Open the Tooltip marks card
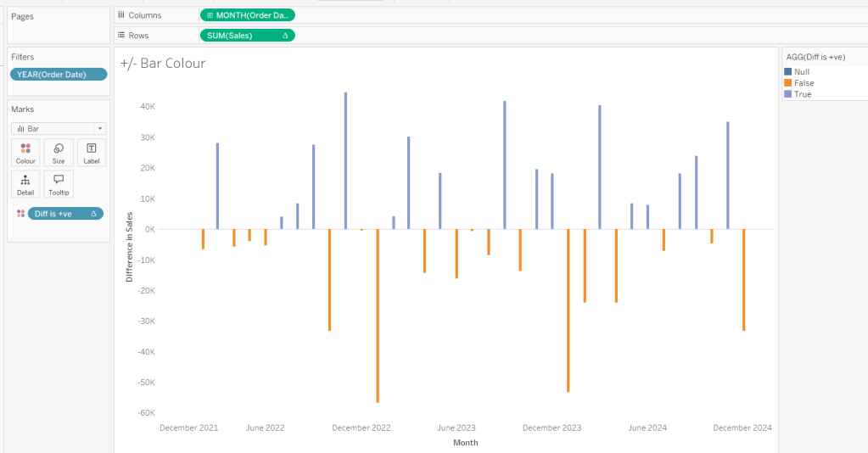 coord(59,184)
